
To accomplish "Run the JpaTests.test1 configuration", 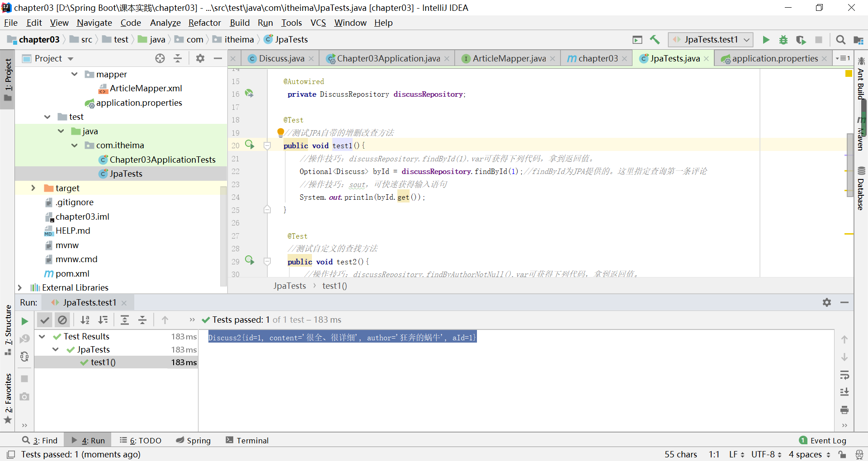I will (766, 40).
